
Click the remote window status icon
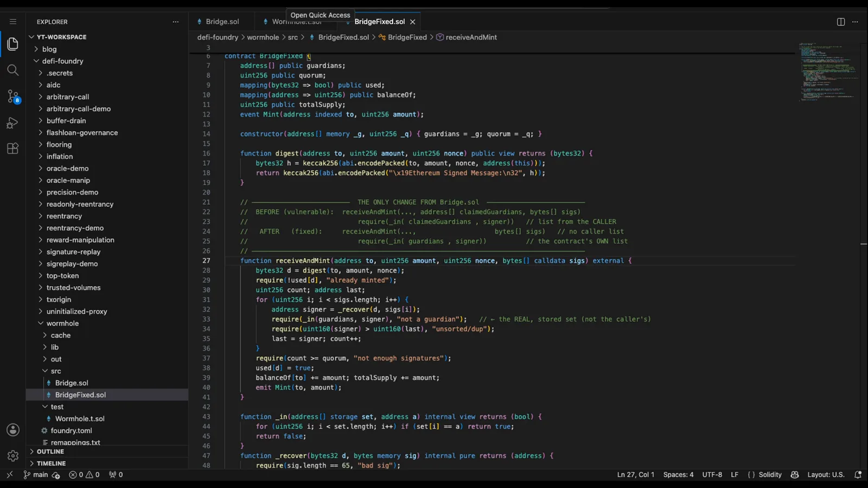(x=9, y=474)
